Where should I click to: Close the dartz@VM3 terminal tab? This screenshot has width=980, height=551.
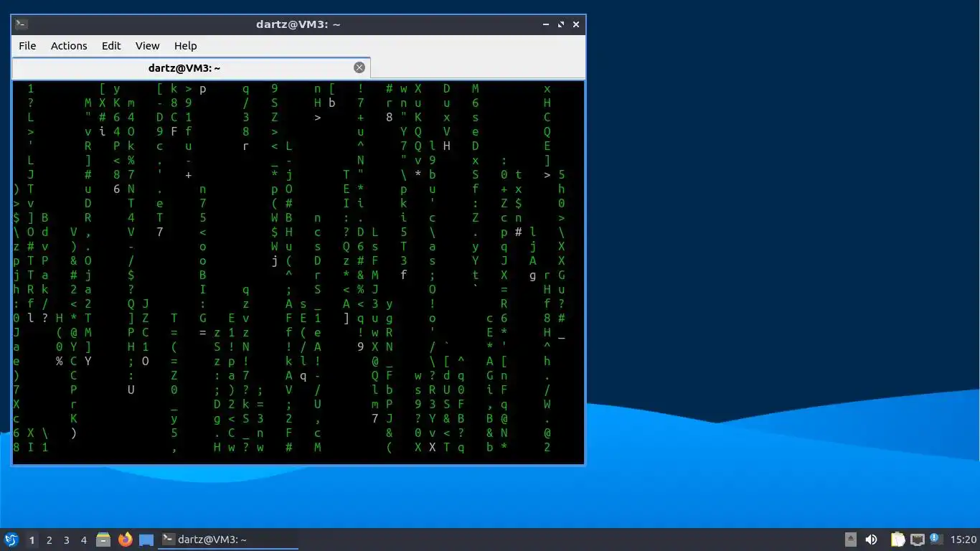pos(359,67)
